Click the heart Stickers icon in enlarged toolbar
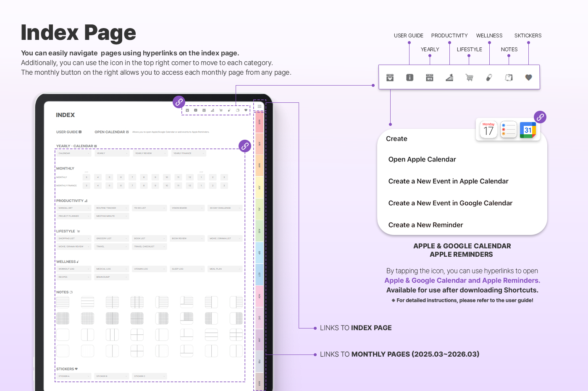Image resolution: width=588 pixels, height=391 pixels. coord(528,78)
